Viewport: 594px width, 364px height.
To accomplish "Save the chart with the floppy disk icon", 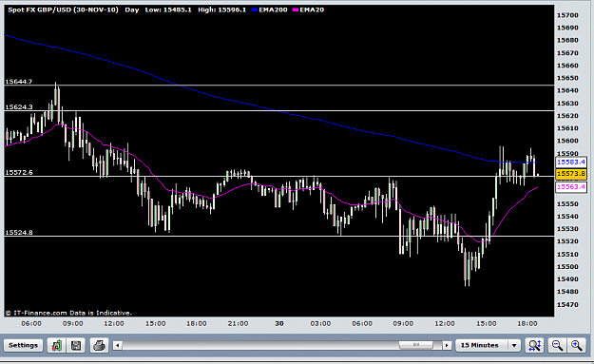I will (76, 345).
